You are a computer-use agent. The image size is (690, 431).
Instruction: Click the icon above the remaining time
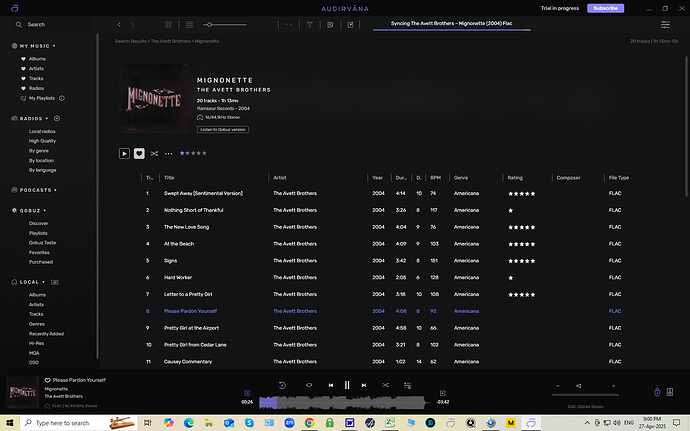pos(443,393)
